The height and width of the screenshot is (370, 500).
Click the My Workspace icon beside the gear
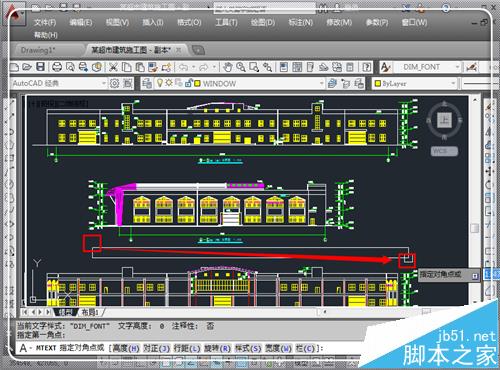[x=128, y=83]
